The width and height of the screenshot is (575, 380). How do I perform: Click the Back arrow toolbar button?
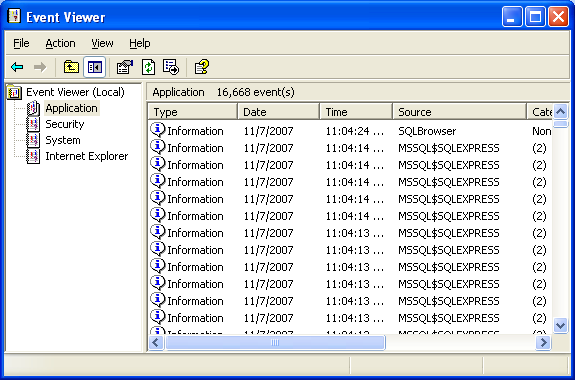pos(17,67)
